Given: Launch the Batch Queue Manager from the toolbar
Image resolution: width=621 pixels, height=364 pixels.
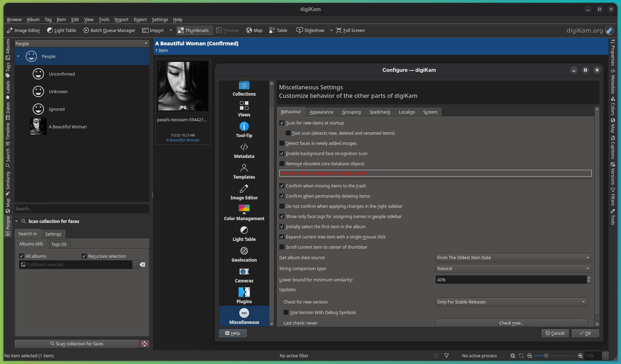Looking at the screenshot, I should point(109,30).
